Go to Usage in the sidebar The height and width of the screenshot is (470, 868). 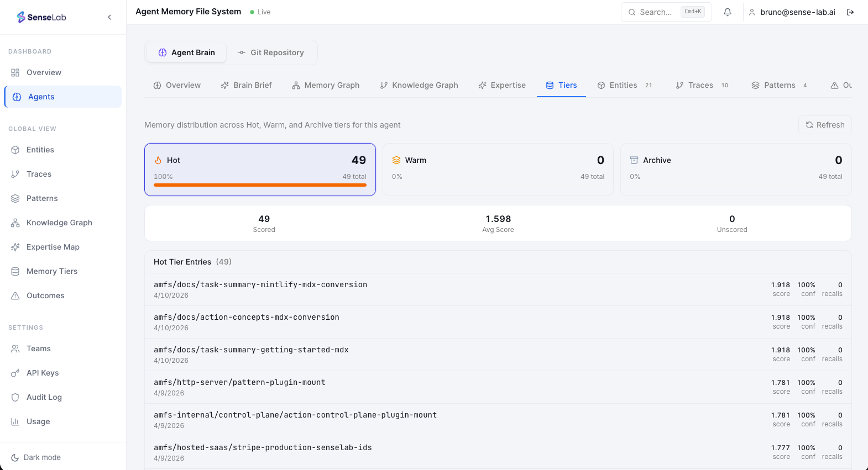pyautogui.click(x=38, y=421)
